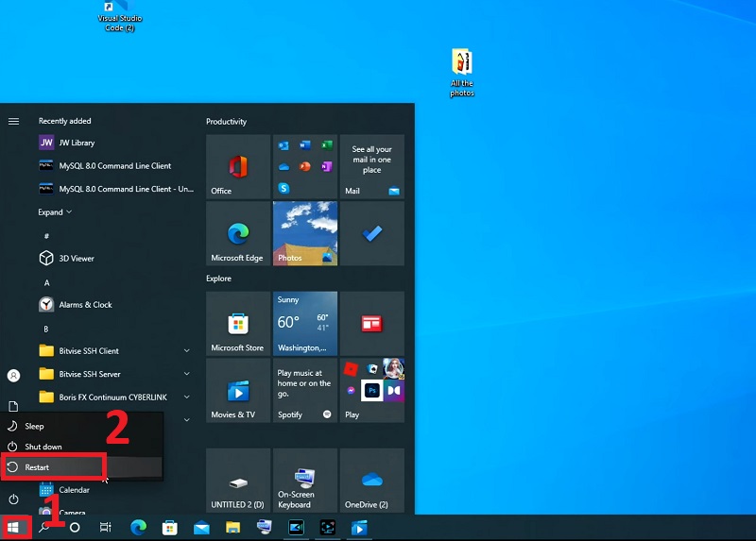Screen dimensions: 756x541
Task: Open MySQL 8.0 Command Line Client - Unicode
Action: click(x=115, y=189)
